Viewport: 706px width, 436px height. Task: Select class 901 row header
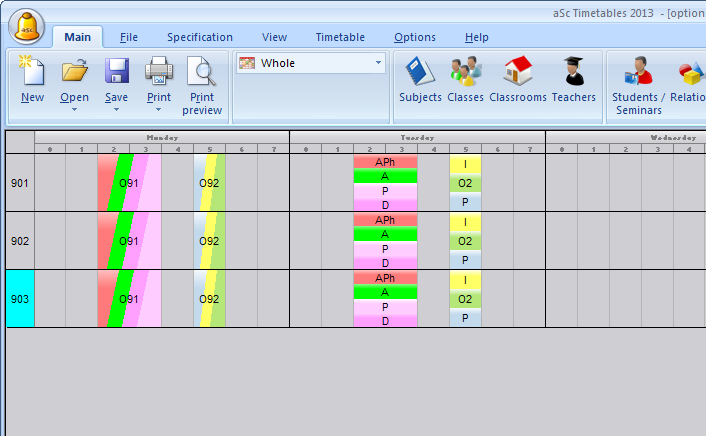click(x=20, y=183)
